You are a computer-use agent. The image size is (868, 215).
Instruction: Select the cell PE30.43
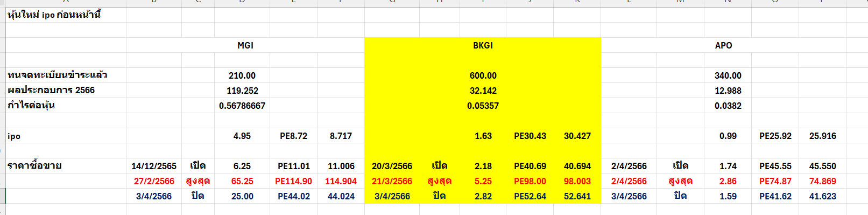[x=530, y=136]
